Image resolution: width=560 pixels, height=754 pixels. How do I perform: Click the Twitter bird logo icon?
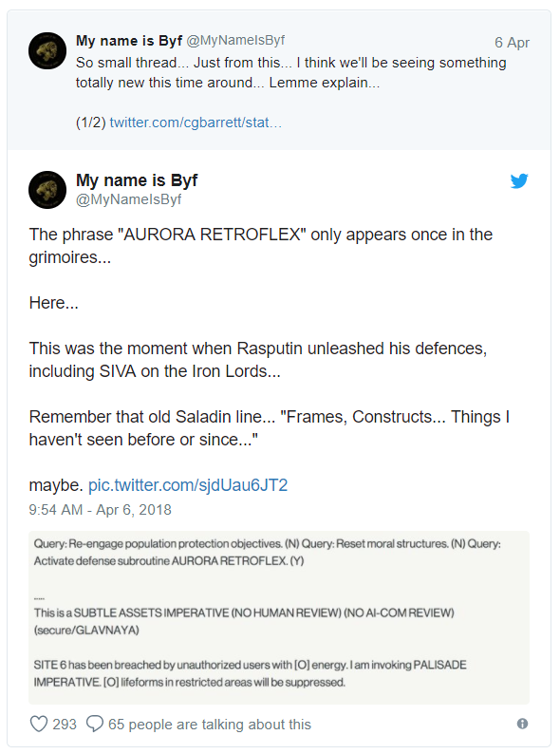[x=519, y=180]
